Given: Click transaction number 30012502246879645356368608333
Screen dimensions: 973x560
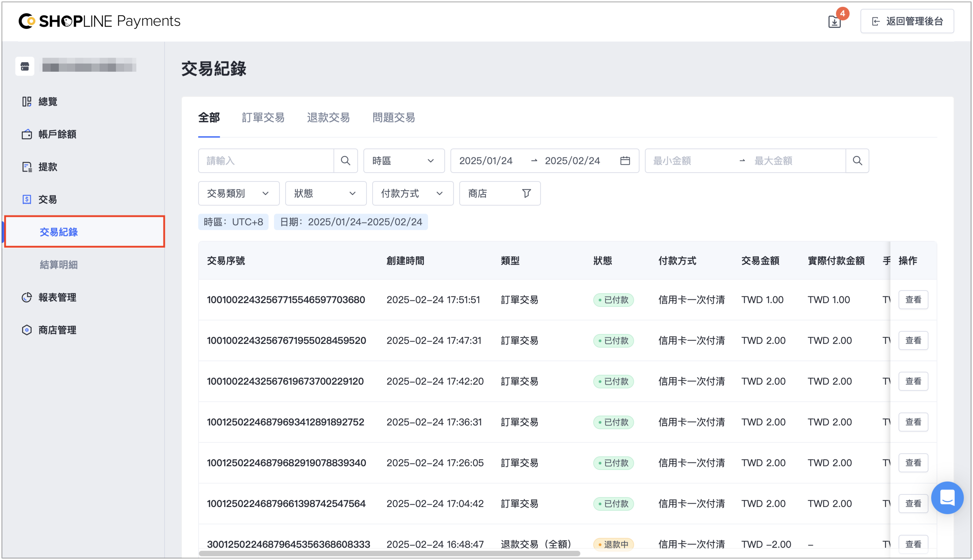Looking at the screenshot, I should 289,544.
